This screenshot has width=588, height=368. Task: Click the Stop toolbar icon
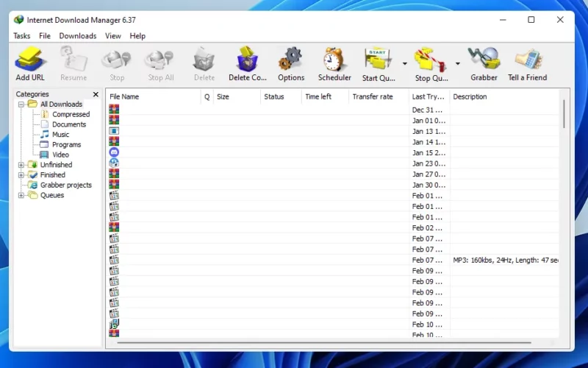coord(117,60)
